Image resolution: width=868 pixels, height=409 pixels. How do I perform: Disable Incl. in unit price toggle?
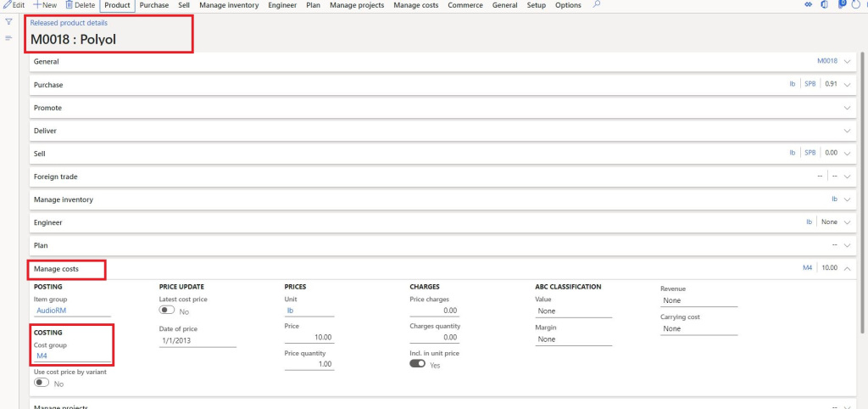click(x=418, y=363)
